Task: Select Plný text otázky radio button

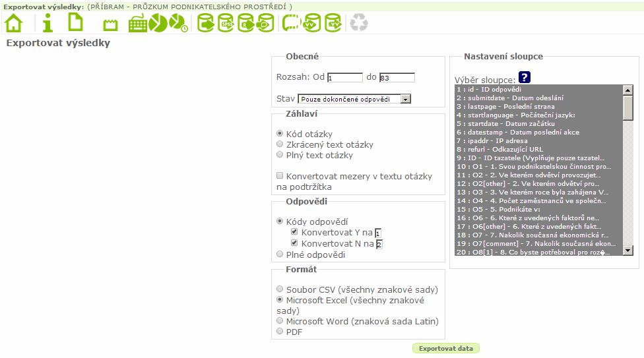Action: [280, 154]
